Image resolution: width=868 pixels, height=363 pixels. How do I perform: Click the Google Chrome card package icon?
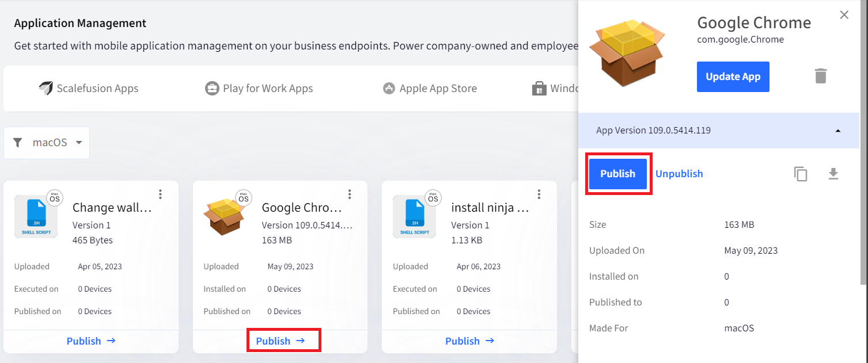[225, 216]
